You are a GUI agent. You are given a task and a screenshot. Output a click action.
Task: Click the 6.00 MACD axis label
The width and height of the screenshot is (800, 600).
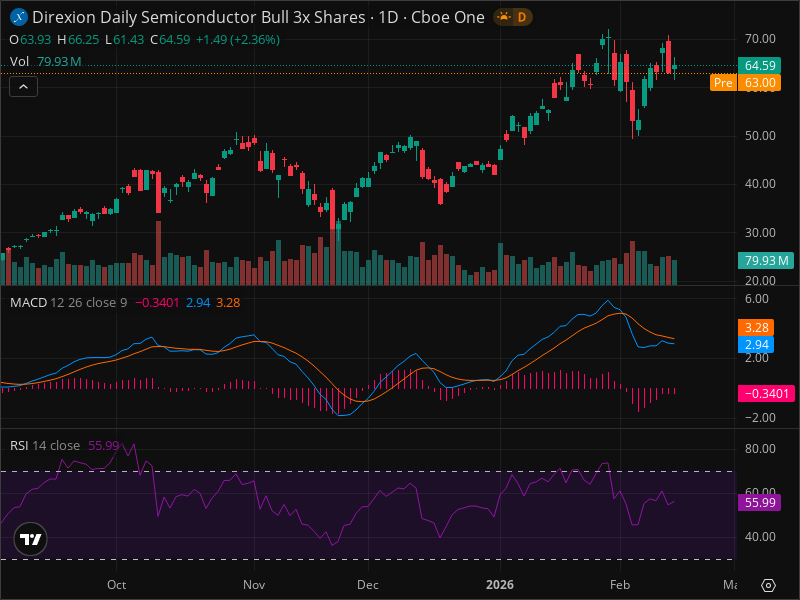757,298
